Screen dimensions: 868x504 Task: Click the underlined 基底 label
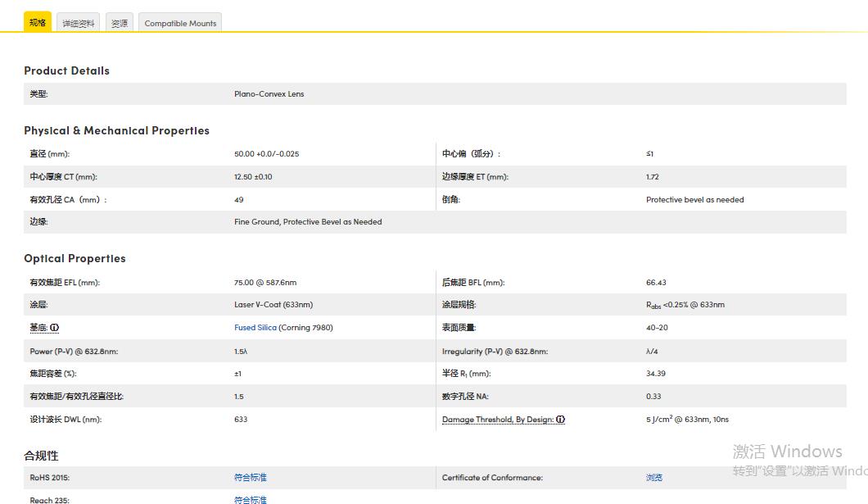click(38, 328)
